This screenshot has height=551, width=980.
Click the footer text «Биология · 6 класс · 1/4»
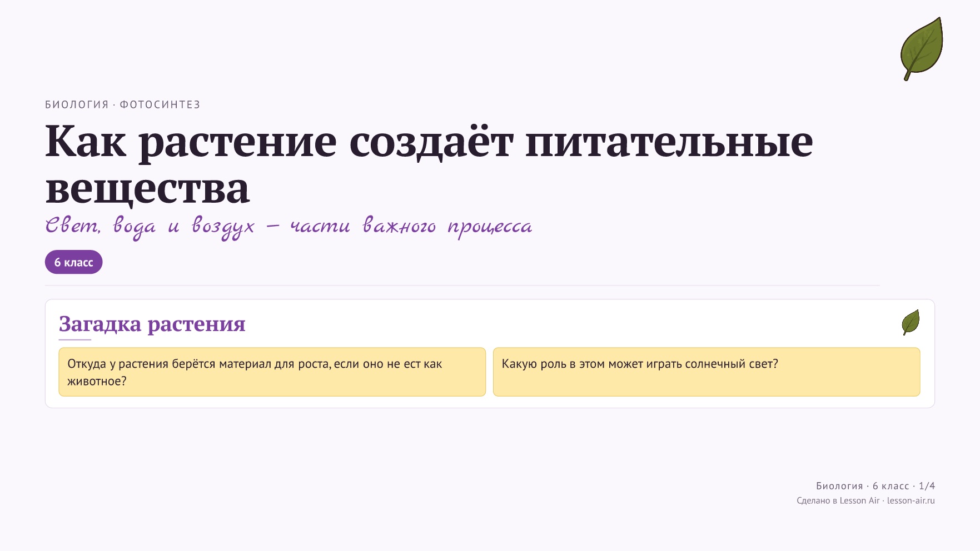[875, 486]
